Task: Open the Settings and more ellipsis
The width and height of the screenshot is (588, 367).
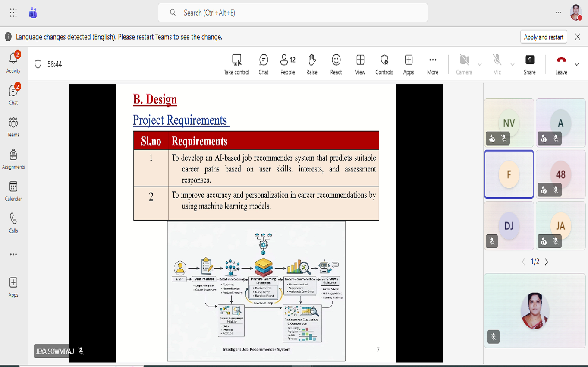Action: click(558, 13)
